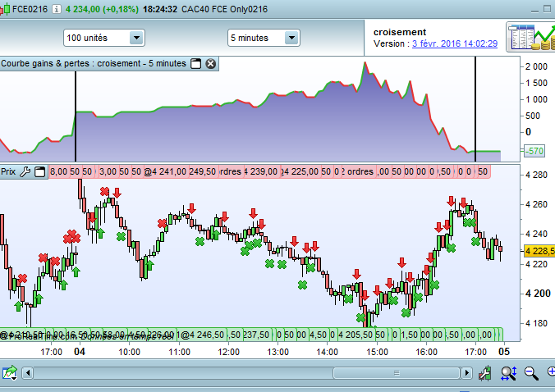Close the Courbe gains & pertes panel
The width and height of the screenshot is (555, 392).
point(210,64)
